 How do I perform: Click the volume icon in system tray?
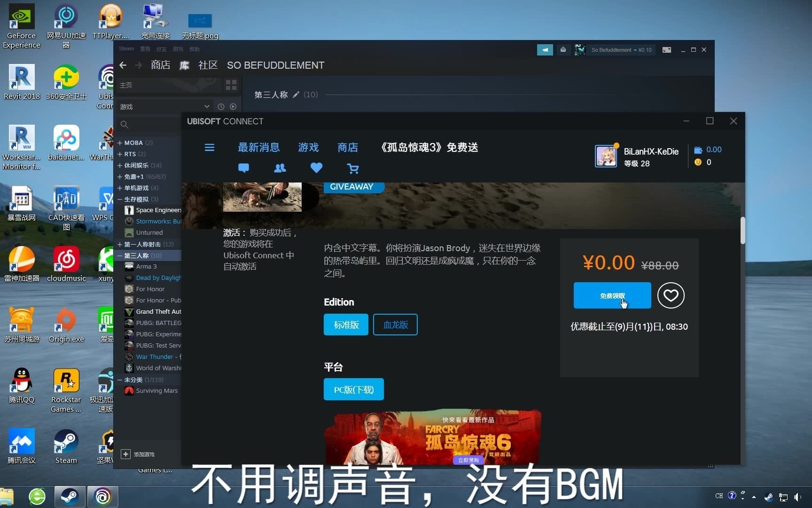(x=797, y=496)
